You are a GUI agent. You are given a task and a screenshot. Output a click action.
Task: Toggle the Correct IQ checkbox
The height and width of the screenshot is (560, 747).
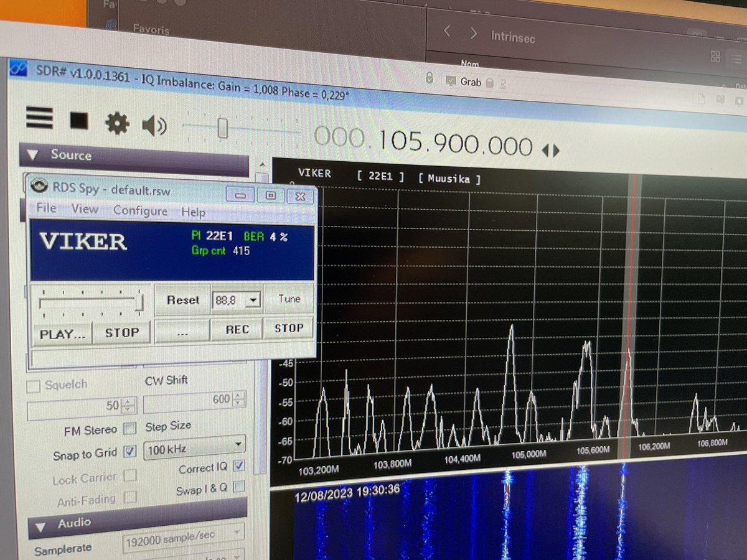pos(238,466)
